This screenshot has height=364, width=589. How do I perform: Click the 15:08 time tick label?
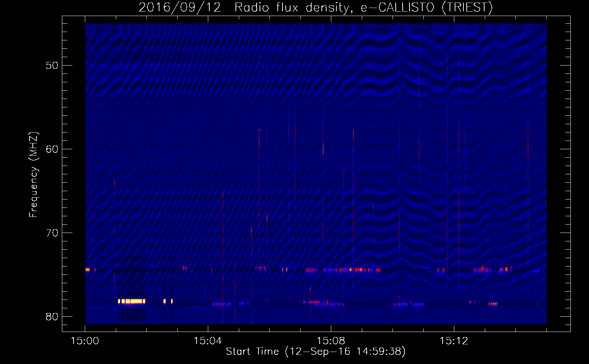[331, 341]
